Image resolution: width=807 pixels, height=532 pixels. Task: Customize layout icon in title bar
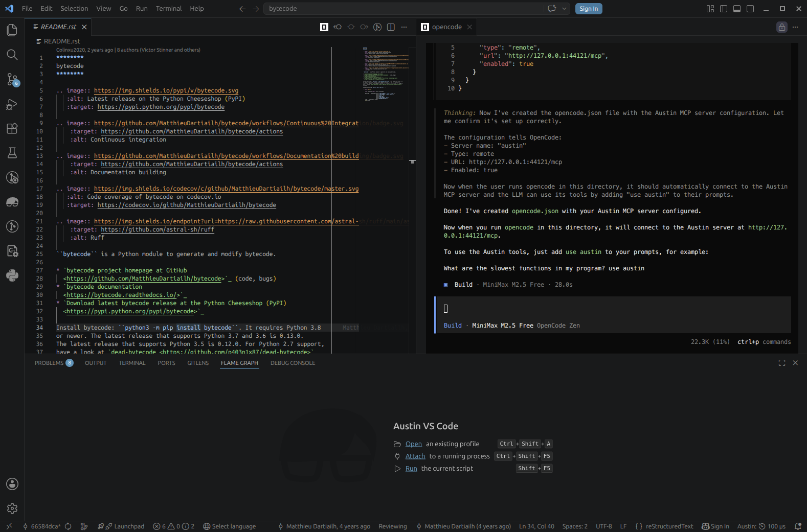(x=710, y=9)
